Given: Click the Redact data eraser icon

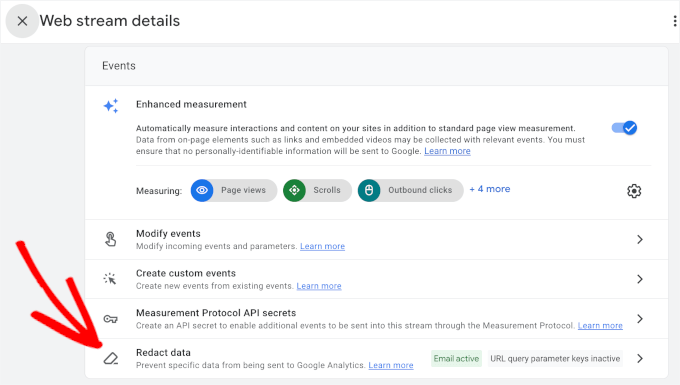Looking at the screenshot, I should click(111, 359).
